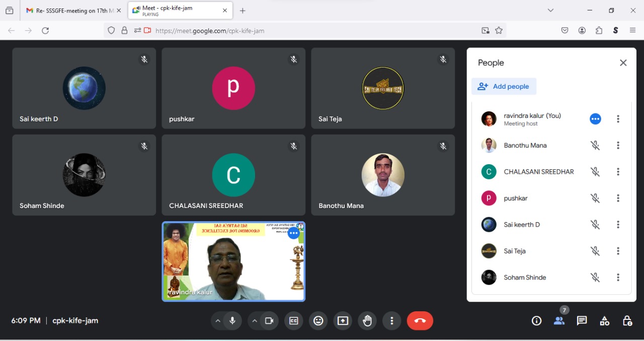This screenshot has height=341, width=644.
Task: Mute pushkar from the people list
Action: 595,198
